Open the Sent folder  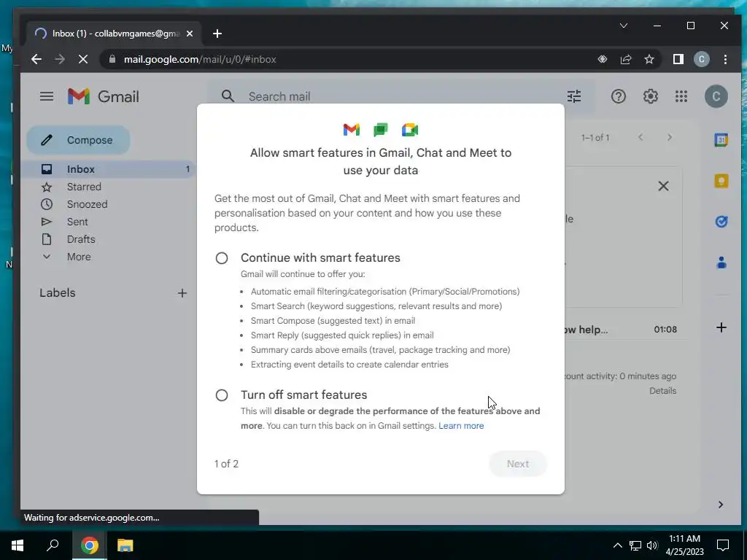(107, 222)
